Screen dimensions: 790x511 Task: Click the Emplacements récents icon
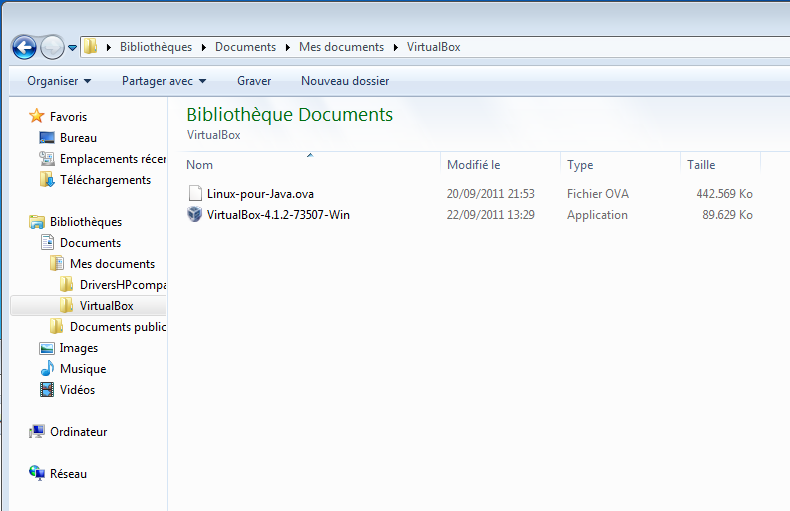pos(47,159)
